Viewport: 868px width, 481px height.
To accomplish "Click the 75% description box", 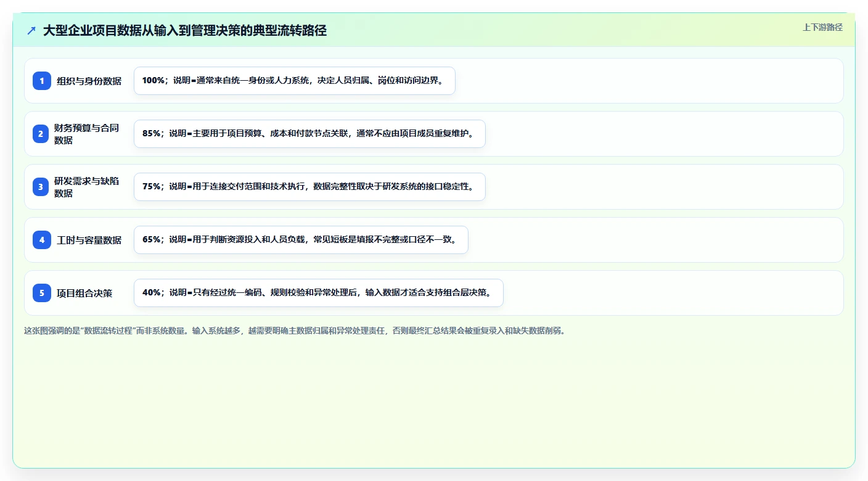I will click(310, 187).
